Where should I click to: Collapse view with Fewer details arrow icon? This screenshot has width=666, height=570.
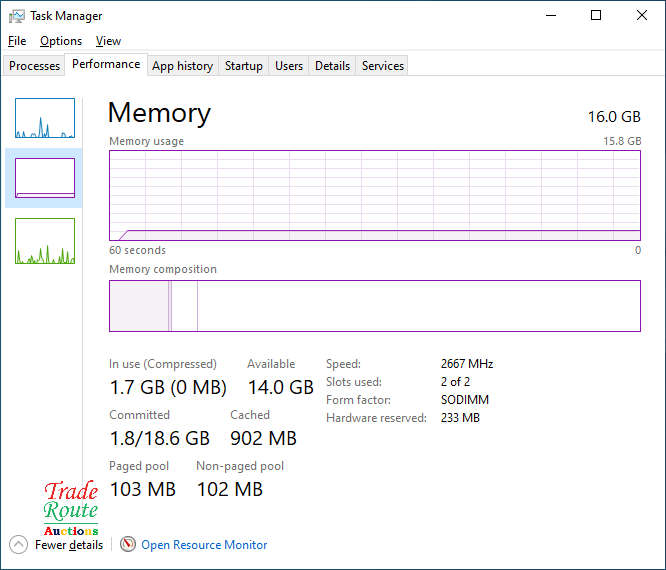coord(18,545)
